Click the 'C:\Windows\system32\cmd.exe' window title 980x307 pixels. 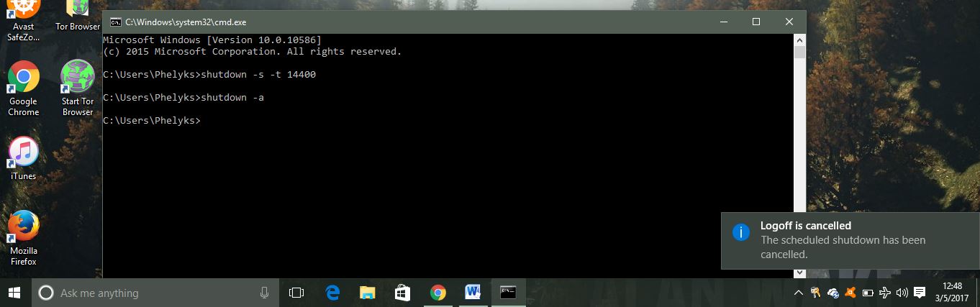click(x=186, y=22)
